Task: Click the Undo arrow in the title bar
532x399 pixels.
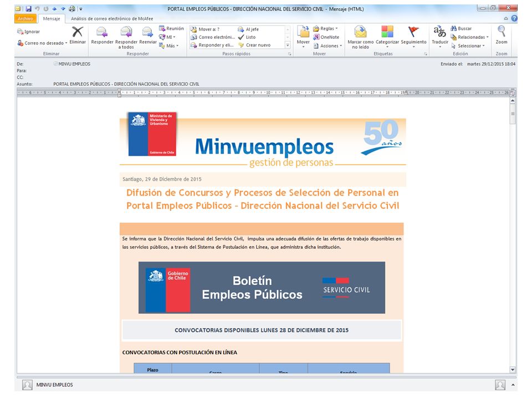Action: click(37, 9)
